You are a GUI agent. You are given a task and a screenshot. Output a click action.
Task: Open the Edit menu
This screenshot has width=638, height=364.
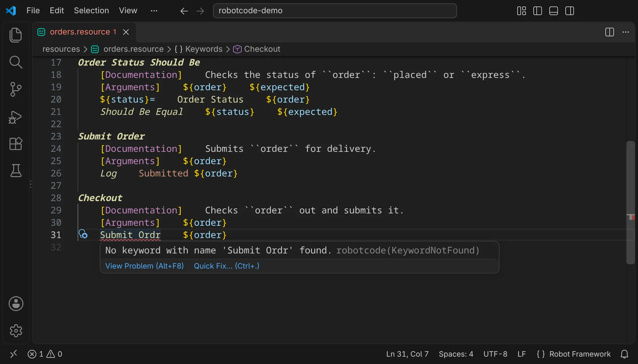(x=57, y=10)
